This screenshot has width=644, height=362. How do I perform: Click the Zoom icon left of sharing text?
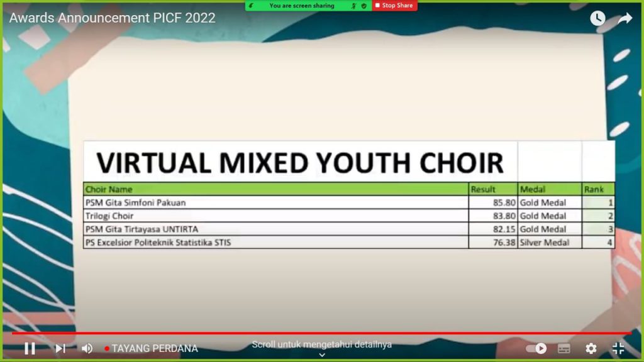252,6
